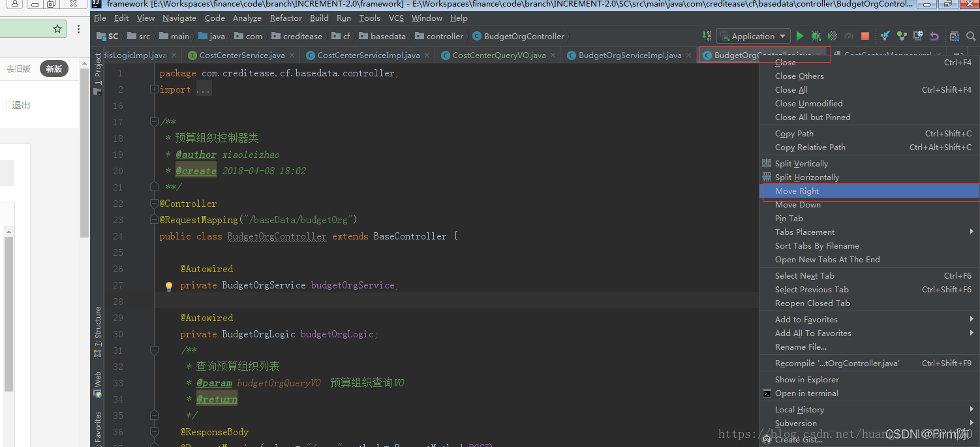This screenshot has width=980, height=447.
Task: Switch to CostCenterService.java tab
Action: coord(242,55)
